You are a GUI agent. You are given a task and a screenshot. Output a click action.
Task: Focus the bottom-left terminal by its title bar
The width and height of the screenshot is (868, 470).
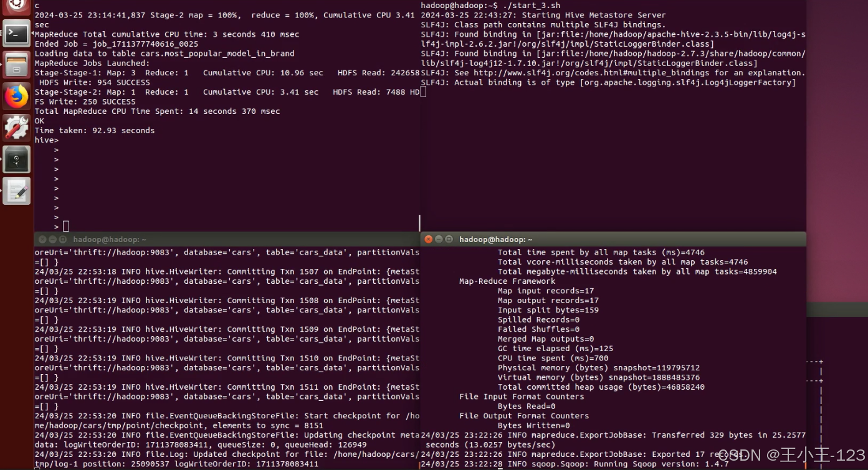(227, 239)
